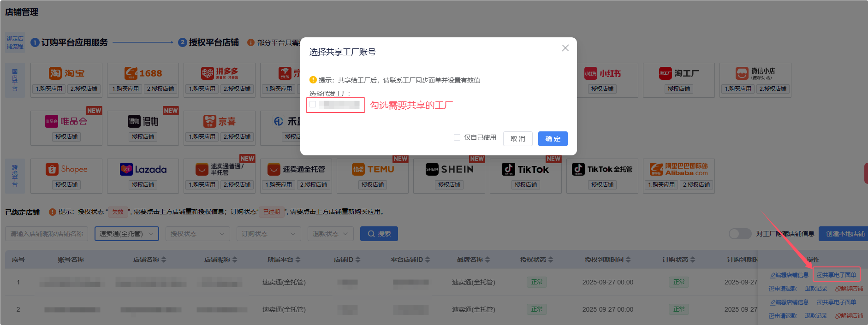Click 2.授权店铺 under 拼多多
The width and height of the screenshot is (868, 325).
coord(237,89)
